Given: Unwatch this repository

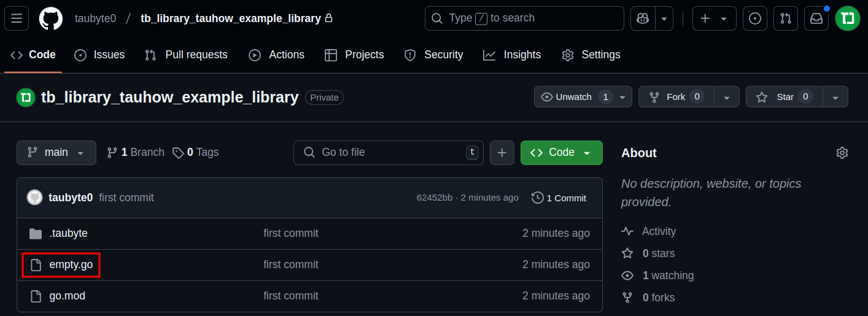Looking at the screenshot, I should point(574,97).
